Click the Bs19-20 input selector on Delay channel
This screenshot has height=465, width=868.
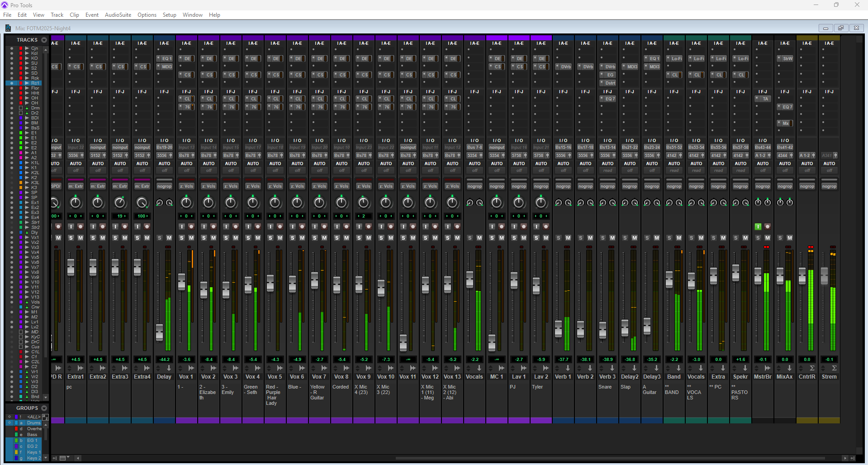pyautogui.click(x=164, y=147)
